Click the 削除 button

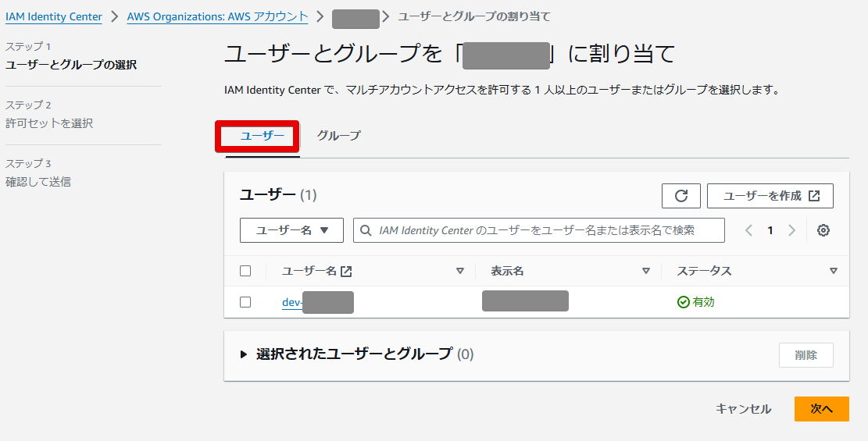(806, 355)
